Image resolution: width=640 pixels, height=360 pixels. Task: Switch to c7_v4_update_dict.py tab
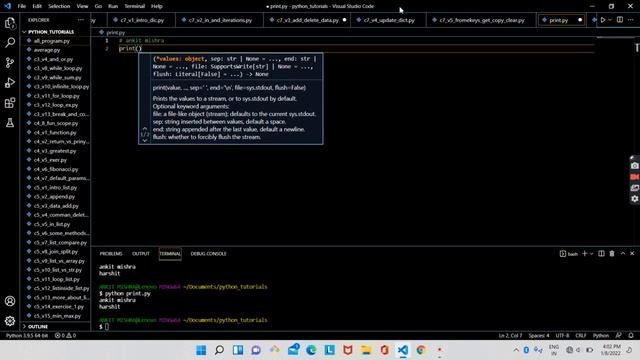[x=389, y=20]
